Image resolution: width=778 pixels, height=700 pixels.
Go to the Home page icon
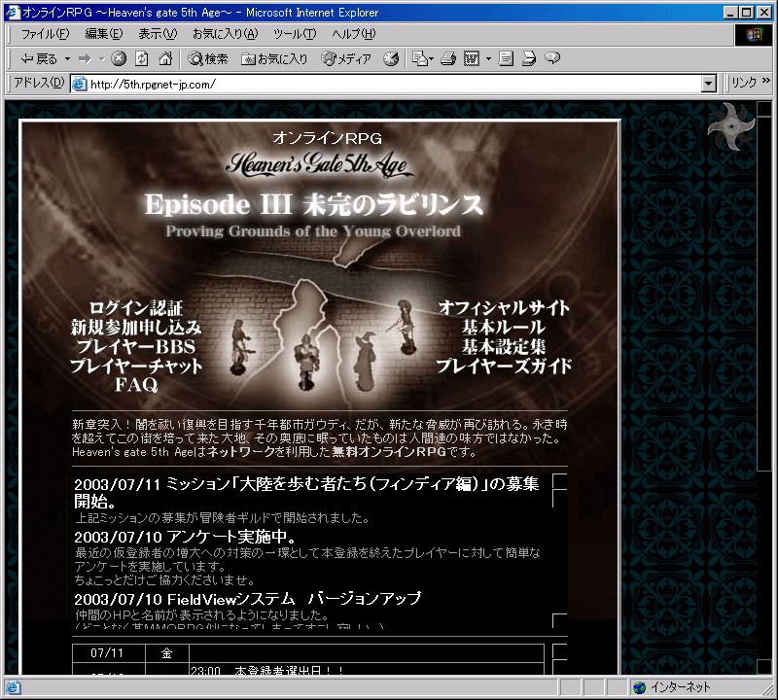165,58
